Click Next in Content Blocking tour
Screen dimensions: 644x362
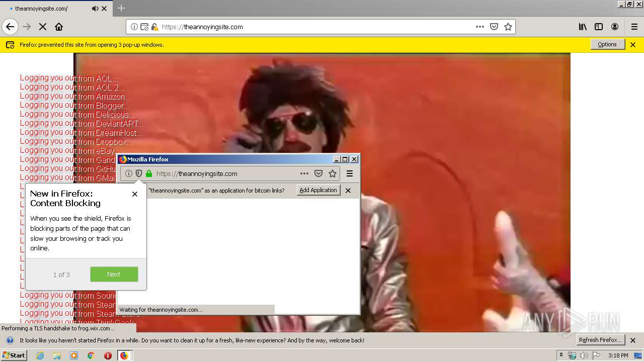pyautogui.click(x=114, y=274)
